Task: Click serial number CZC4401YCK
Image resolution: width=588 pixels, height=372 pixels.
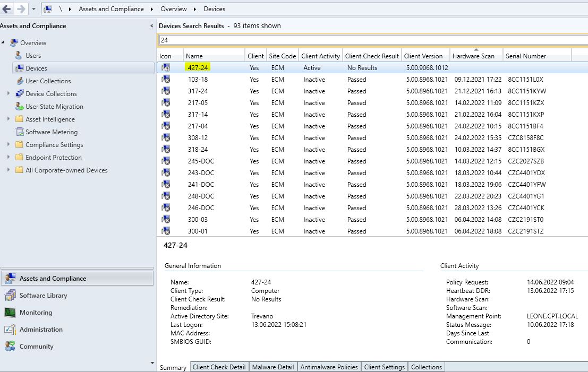Action: [x=526, y=208]
